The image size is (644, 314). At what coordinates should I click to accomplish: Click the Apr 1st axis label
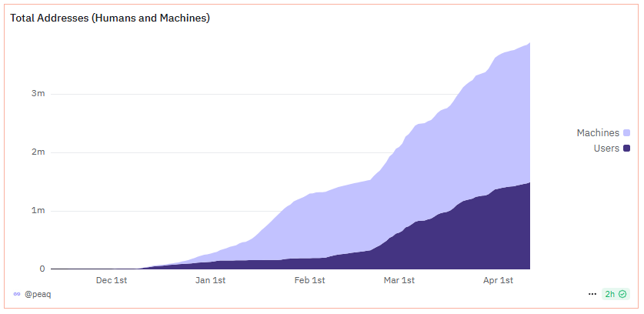point(497,280)
